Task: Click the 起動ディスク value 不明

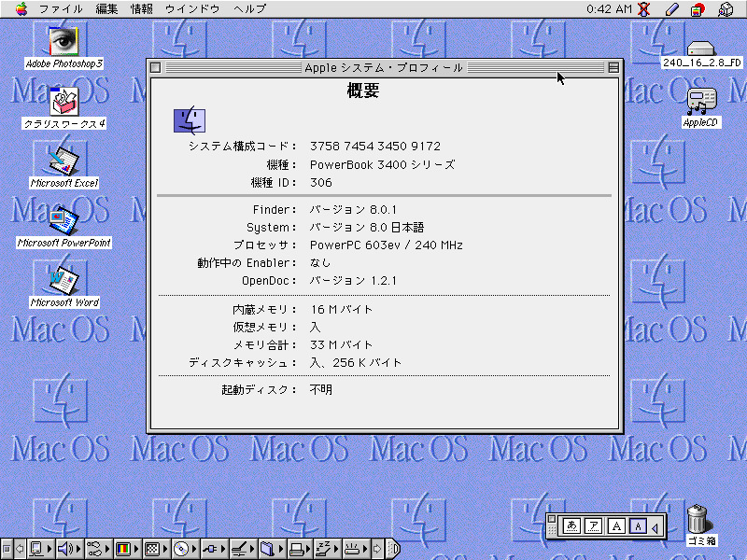Action: [320, 389]
